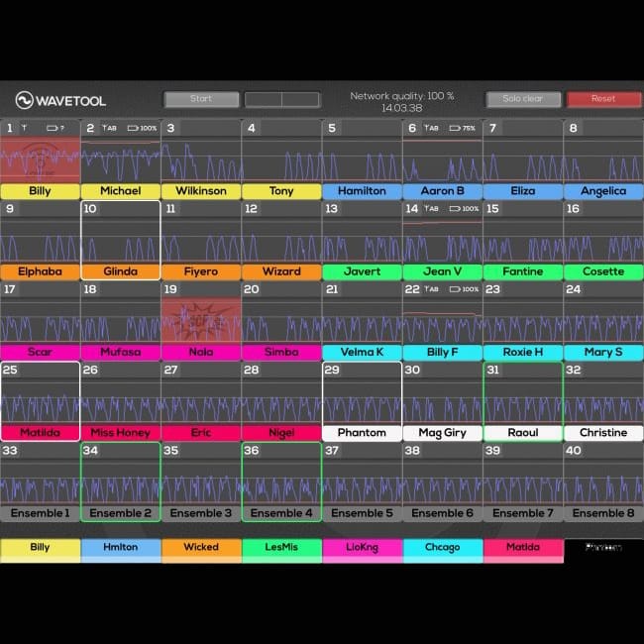Click the Glinda channel label
644x644 pixels.
[121, 271]
